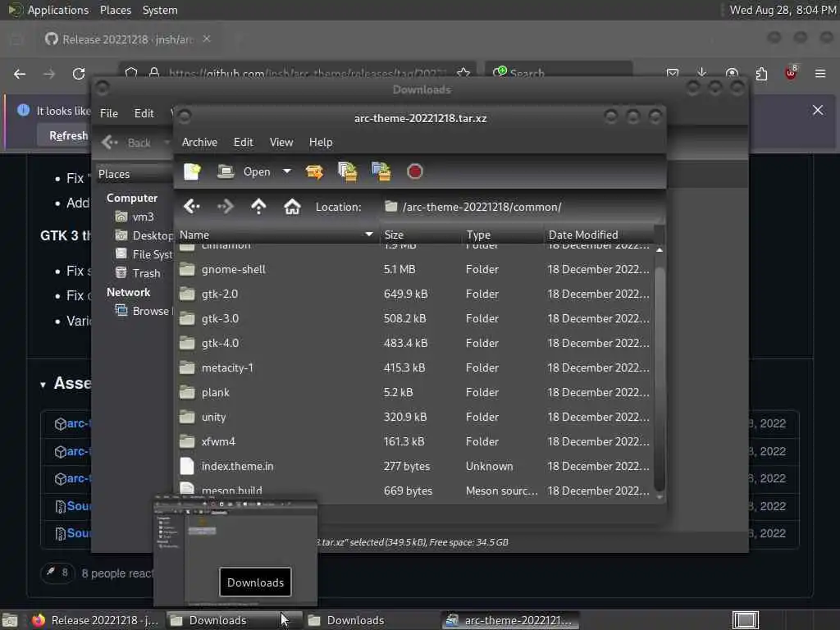Reload the page in Firefox
Screen dimensions: 840x630
click(x=79, y=74)
